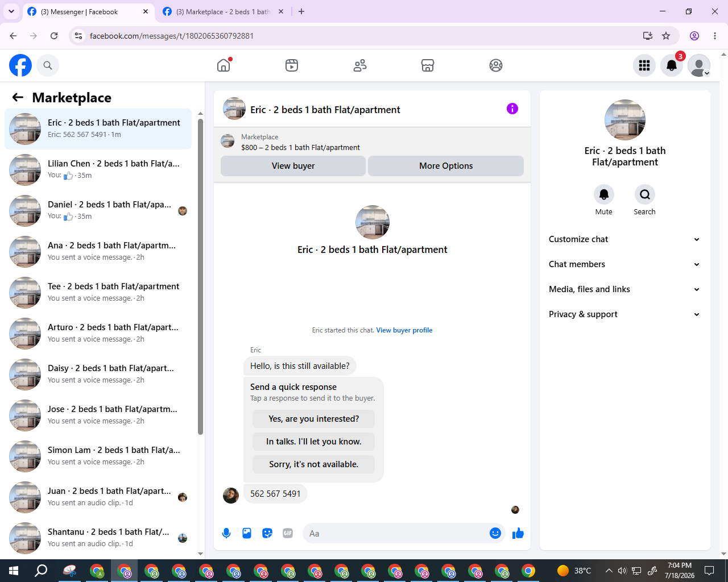Focus the Aa message input field
The width and height of the screenshot is (728, 582).
[397, 533]
